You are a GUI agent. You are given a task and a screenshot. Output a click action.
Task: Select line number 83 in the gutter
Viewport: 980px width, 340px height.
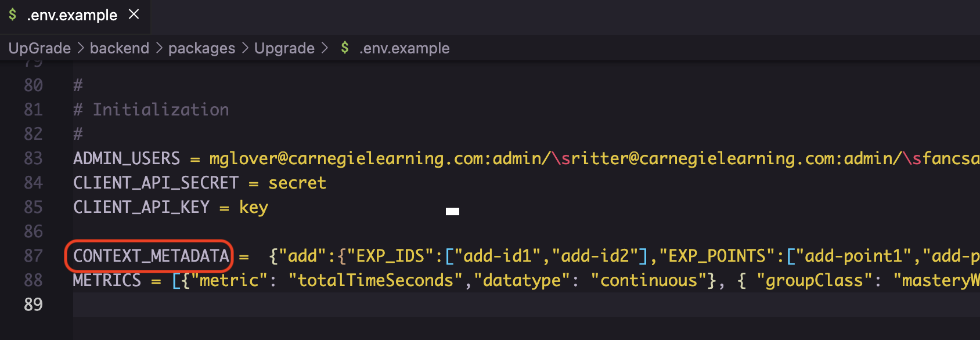[33, 158]
